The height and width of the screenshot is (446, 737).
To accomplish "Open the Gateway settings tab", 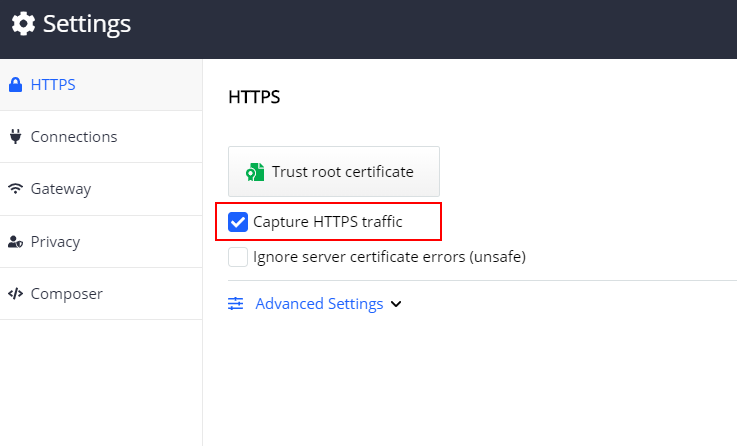I will click(x=101, y=189).
